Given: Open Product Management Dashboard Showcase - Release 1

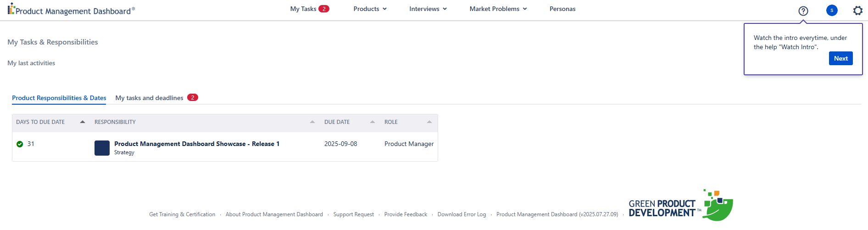Looking at the screenshot, I should coord(196,144).
